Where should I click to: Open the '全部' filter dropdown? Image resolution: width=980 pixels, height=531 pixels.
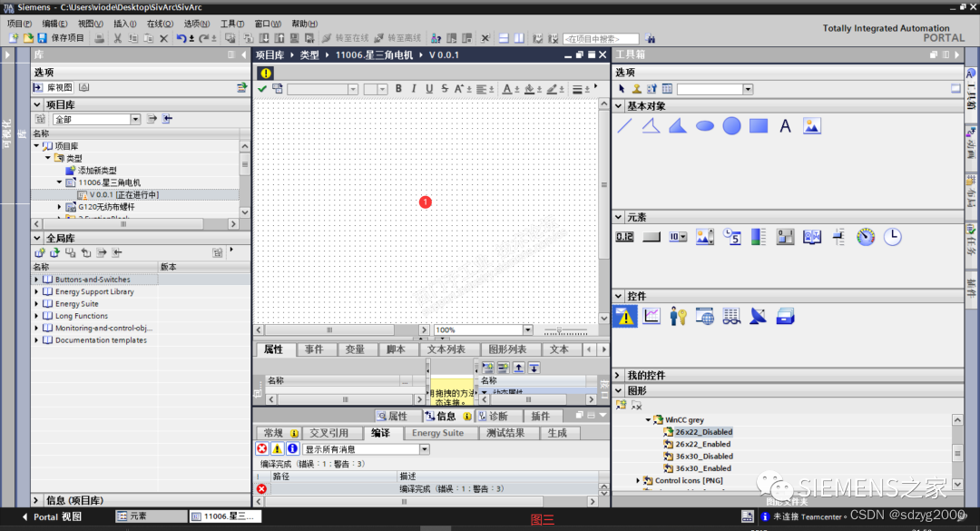pyautogui.click(x=135, y=119)
